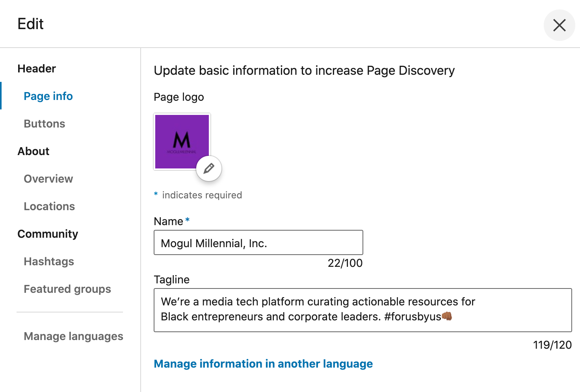580x392 pixels.
Task: Click the Header sidebar heading
Action: [x=37, y=68]
